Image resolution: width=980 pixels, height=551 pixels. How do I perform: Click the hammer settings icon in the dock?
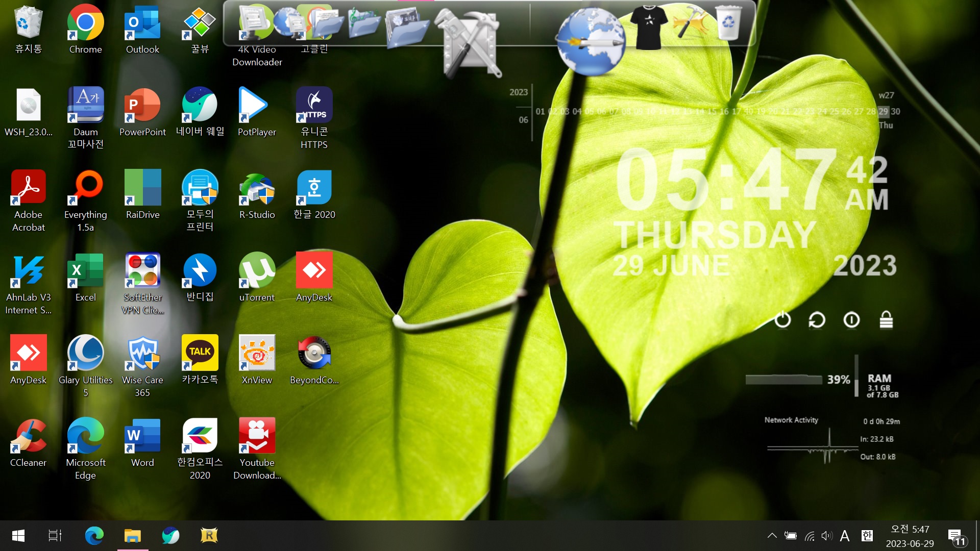click(x=690, y=21)
